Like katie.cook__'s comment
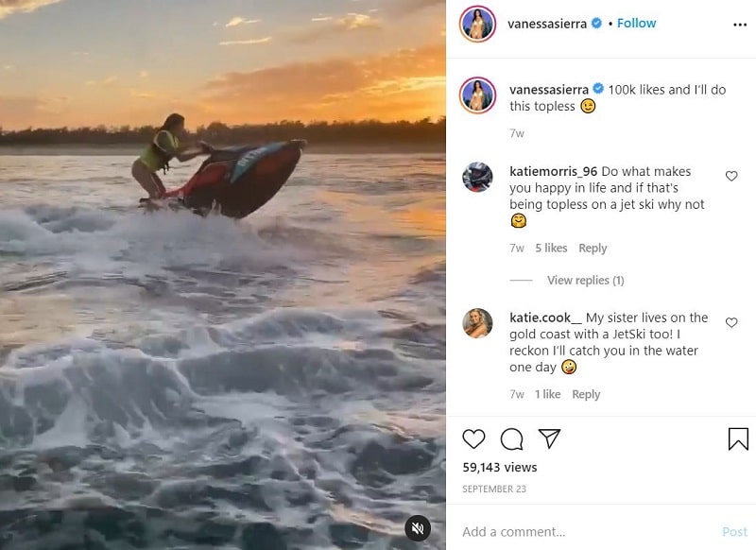Screen dimensions: 756x550 pos(731,322)
